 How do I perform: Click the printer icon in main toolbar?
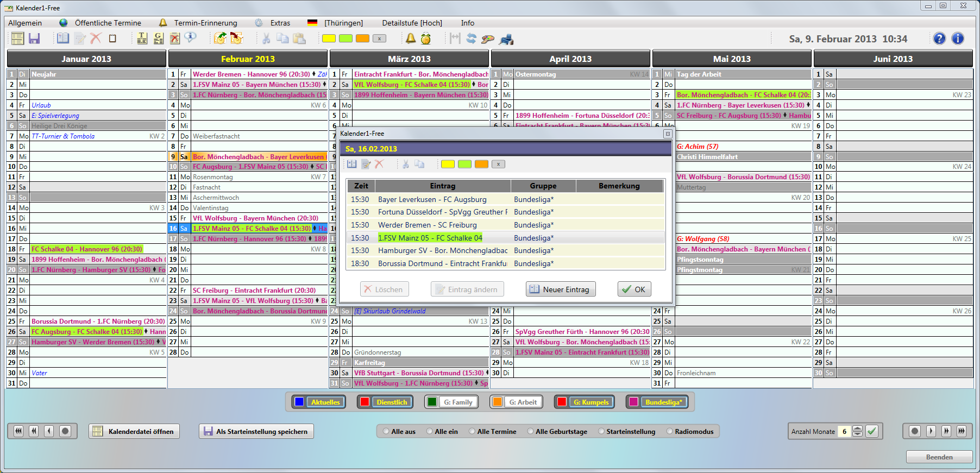(506, 39)
